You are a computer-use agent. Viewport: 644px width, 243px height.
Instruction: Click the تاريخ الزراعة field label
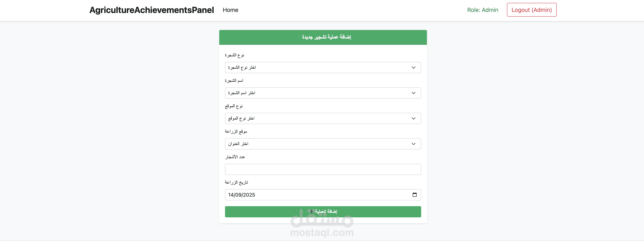[x=236, y=183]
